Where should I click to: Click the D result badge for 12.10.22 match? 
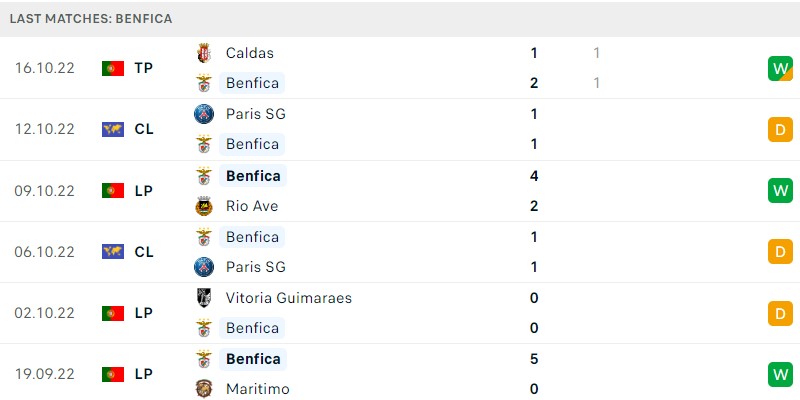coord(780,130)
